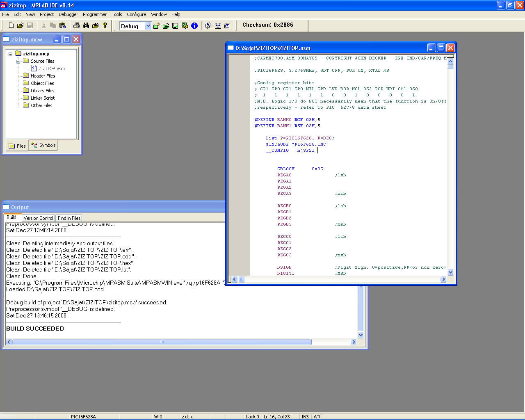Open the Debugger menu
The height and width of the screenshot is (420, 525).
pyautogui.click(x=68, y=14)
